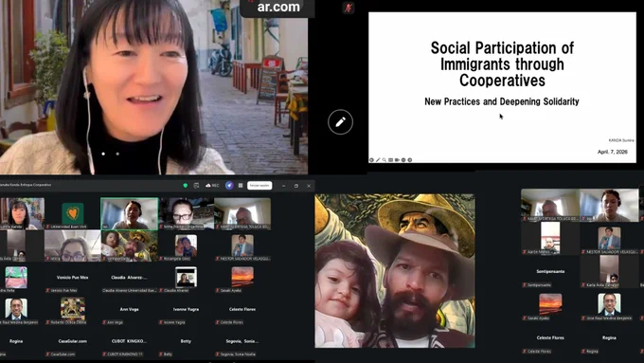Click the Betty participant name
Viewport: 644px width, 363px height.
[x=186, y=341]
